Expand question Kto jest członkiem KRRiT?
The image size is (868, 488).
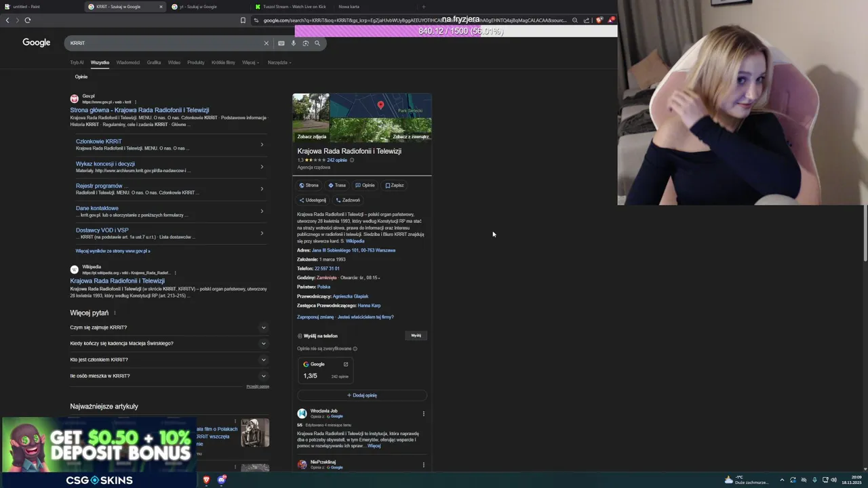pyautogui.click(x=170, y=359)
